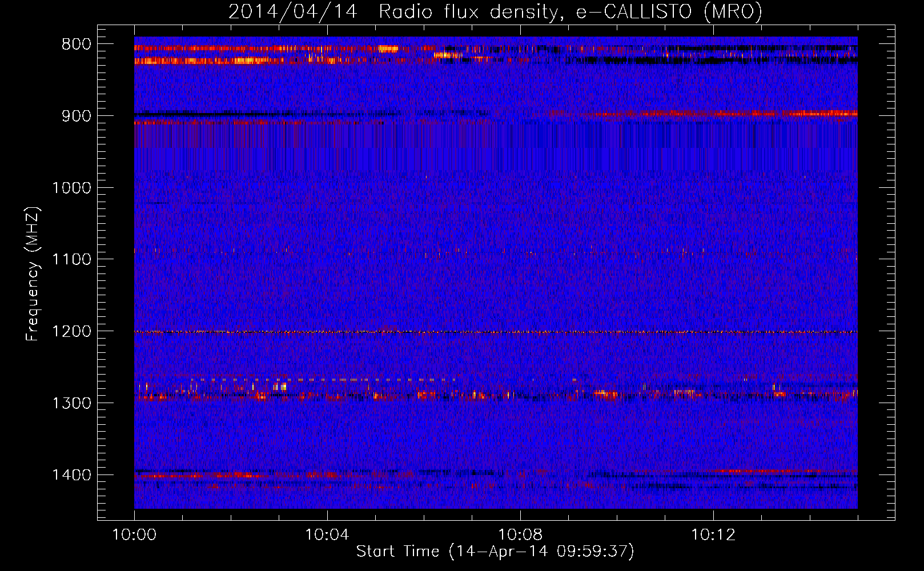The height and width of the screenshot is (571, 924).
Task: Click the '1100' frequency axis label
Action: coord(71,260)
